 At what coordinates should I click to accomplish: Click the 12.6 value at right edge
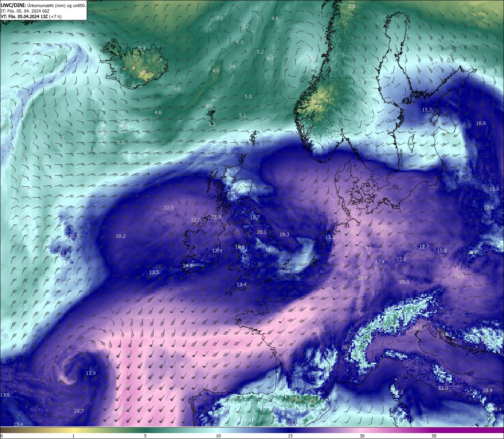coord(489,208)
